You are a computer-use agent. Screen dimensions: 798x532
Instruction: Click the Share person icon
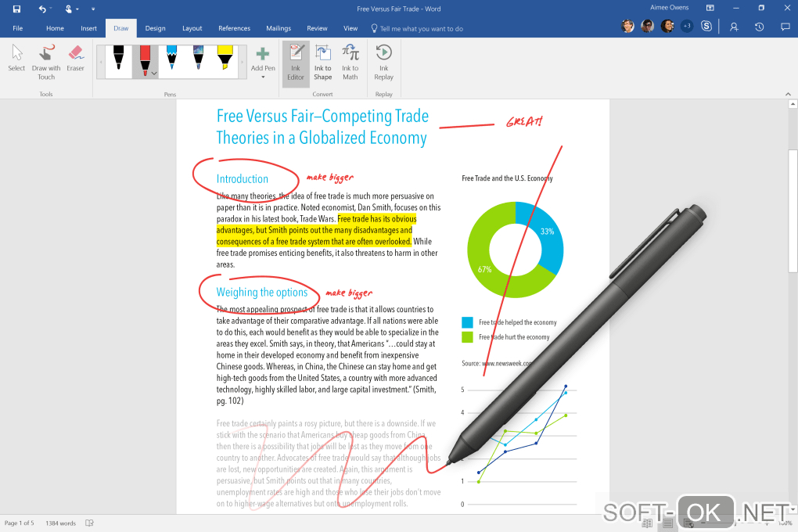pos(734,27)
